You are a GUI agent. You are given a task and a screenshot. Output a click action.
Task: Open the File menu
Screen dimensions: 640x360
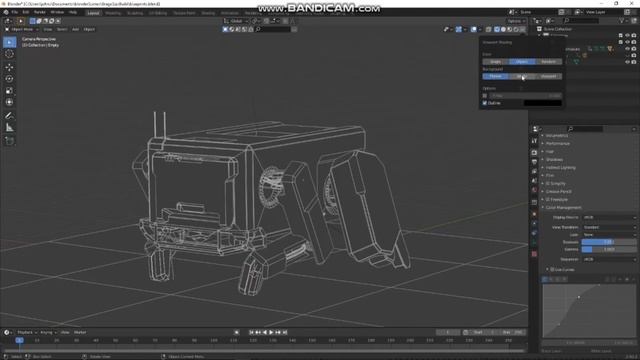click(15, 12)
